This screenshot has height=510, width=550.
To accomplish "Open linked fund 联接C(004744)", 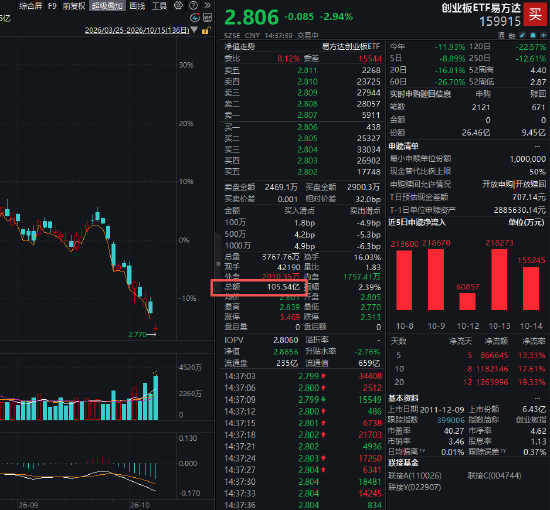I will [494, 476].
